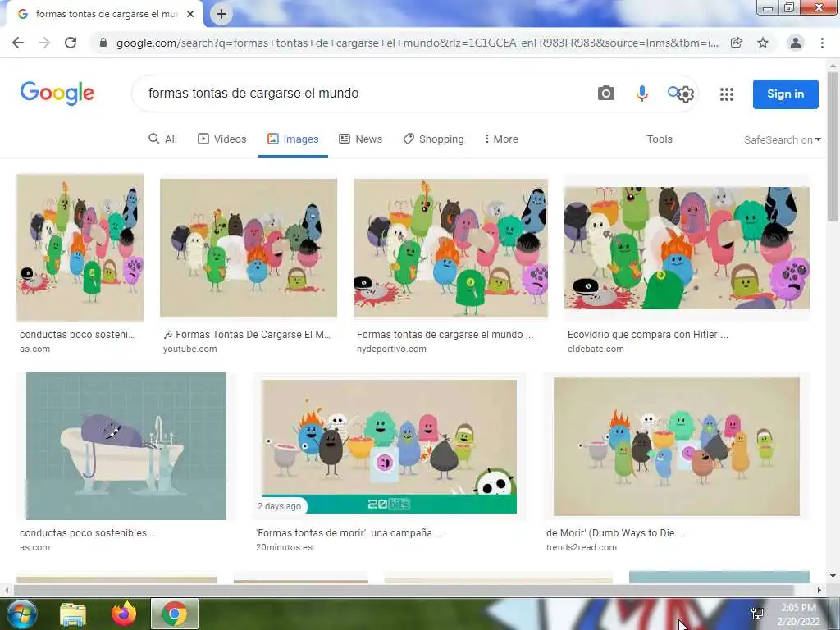
Task: Click the search magnifier icon in search box
Action: tap(673, 92)
